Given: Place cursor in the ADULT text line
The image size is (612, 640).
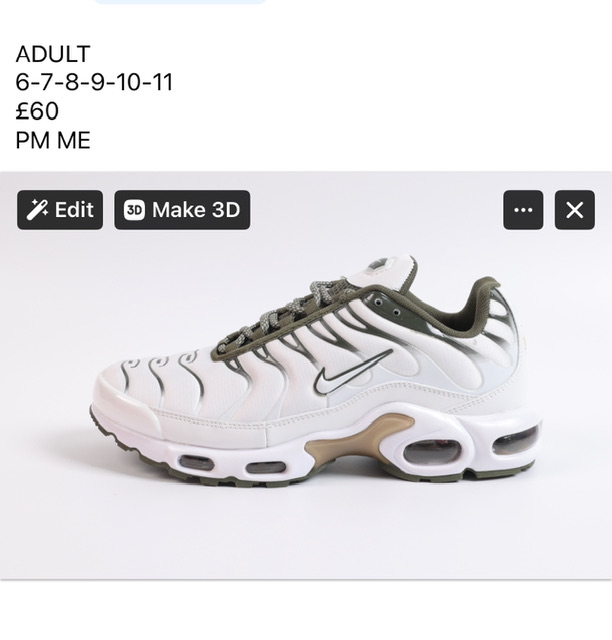Looking at the screenshot, I should click(53, 54).
